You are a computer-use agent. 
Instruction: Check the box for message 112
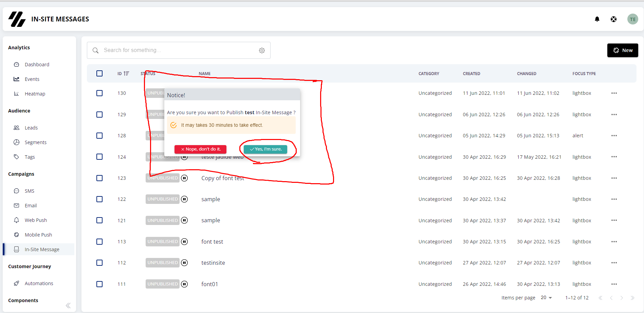point(99,263)
